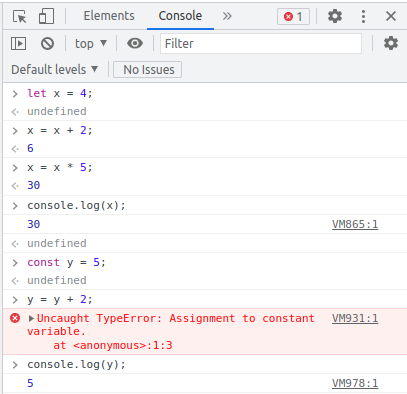
Task: Open the VM978:1 source link
Action: click(x=355, y=383)
